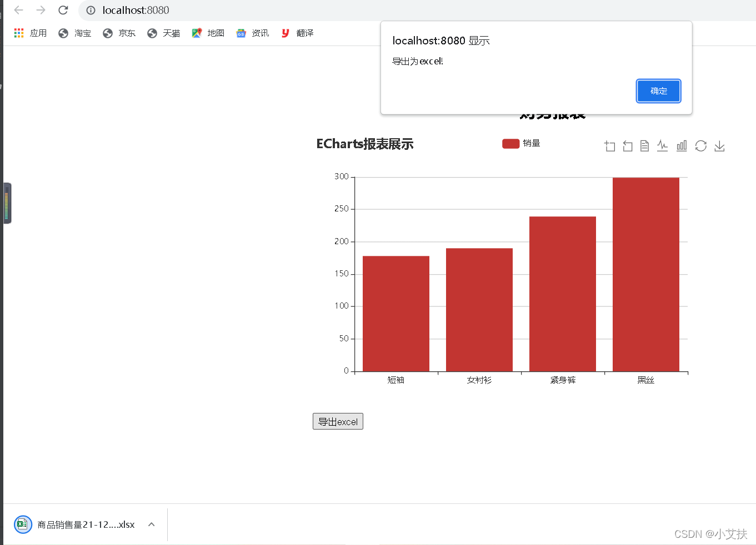Click the address bar localhost:8080
Screen dimensions: 756x545
coord(136,10)
